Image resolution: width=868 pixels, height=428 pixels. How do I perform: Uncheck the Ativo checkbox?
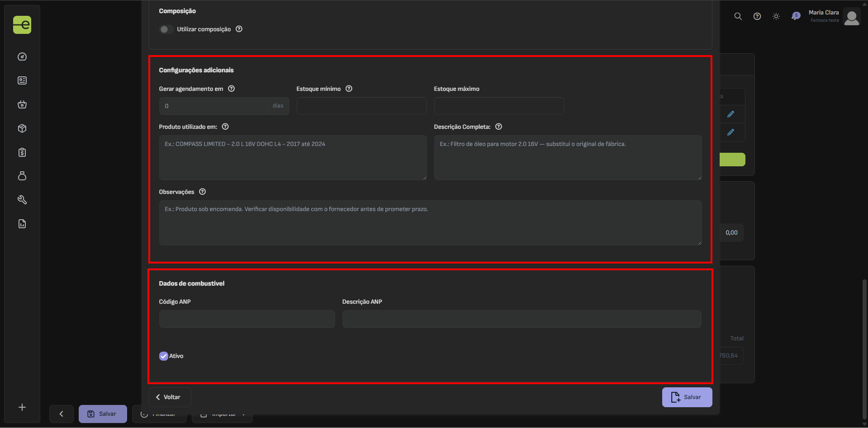coord(164,356)
